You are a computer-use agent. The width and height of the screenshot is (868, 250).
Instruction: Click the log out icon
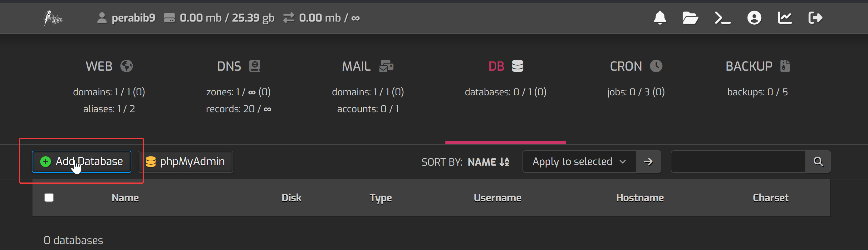[x=815, y=18]
